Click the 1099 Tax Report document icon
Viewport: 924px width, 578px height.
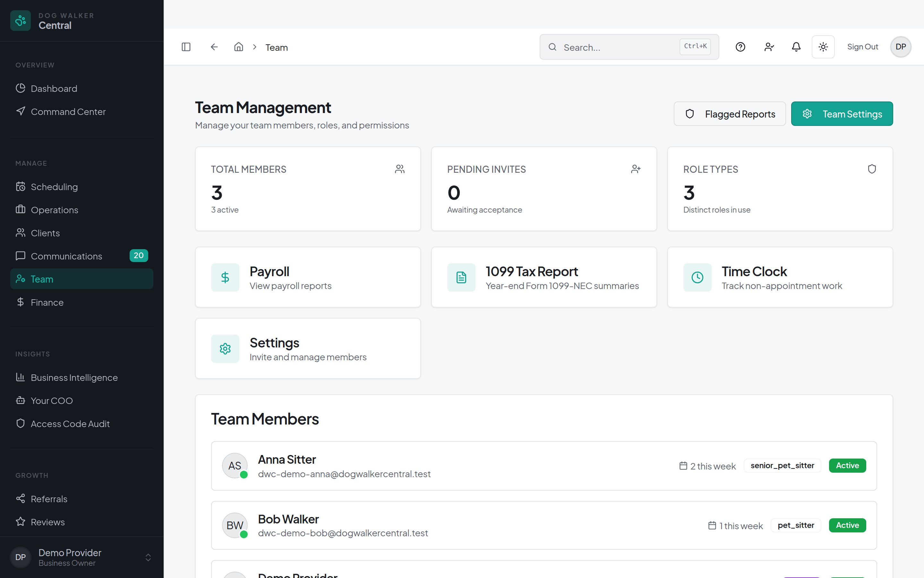click(461, 277)
